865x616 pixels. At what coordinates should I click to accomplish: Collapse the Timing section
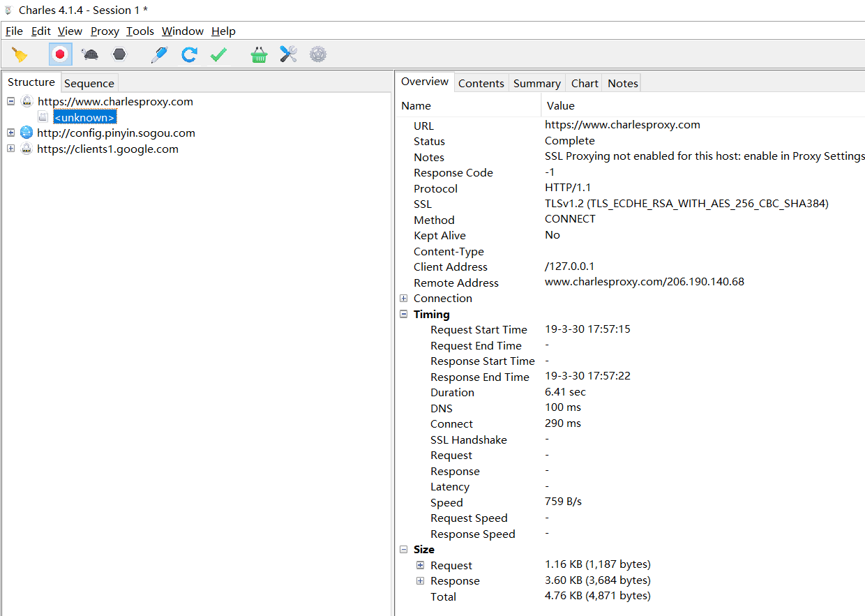point(404,314)
